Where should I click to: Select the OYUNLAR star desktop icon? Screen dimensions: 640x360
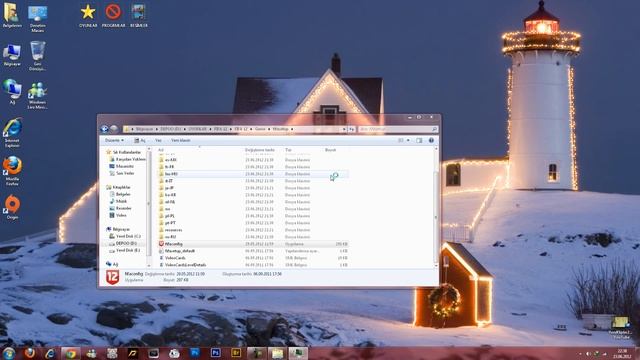[x=88, y=16]
